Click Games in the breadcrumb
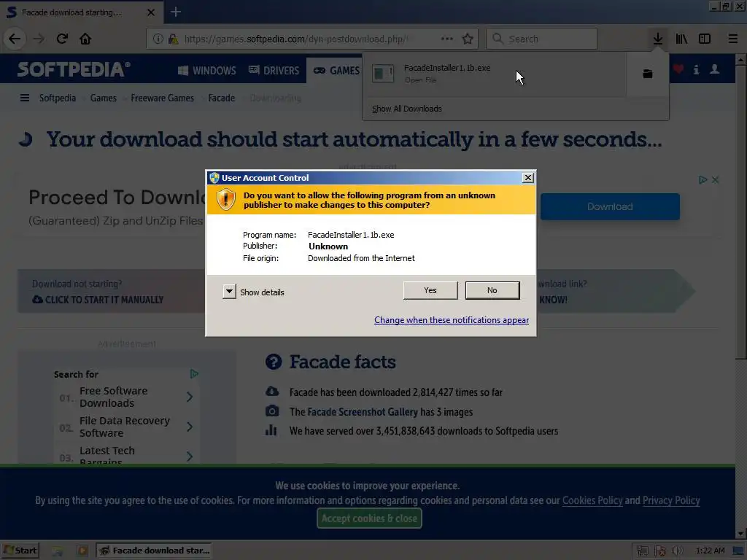 [104, 98]
